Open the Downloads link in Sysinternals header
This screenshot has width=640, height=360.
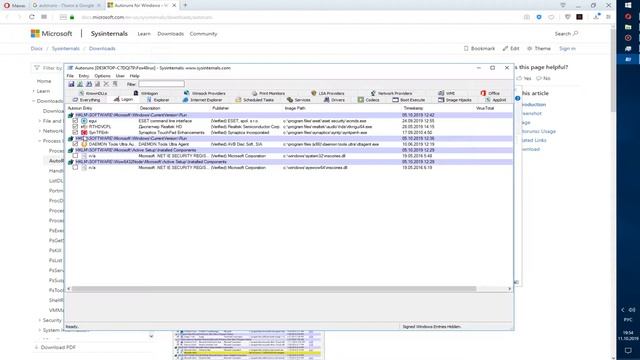(171, 33)
